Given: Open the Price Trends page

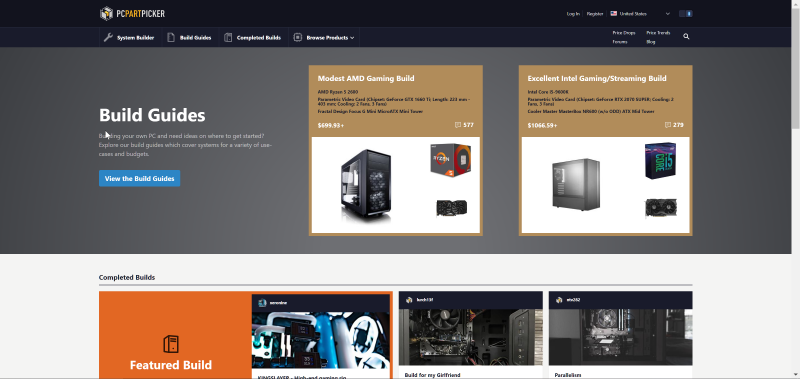Looking at the screenshot, I should point(658,33).
